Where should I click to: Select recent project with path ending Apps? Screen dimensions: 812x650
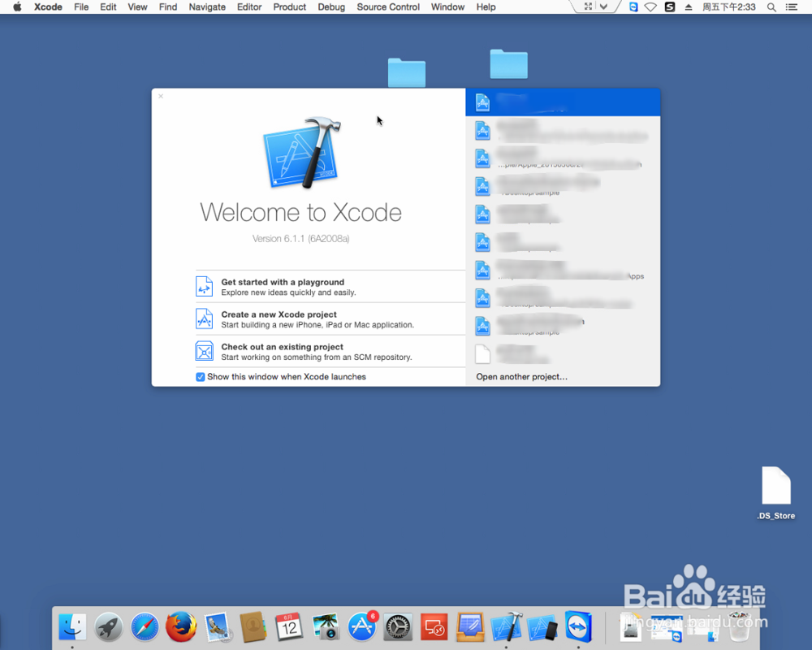point(563,270)
